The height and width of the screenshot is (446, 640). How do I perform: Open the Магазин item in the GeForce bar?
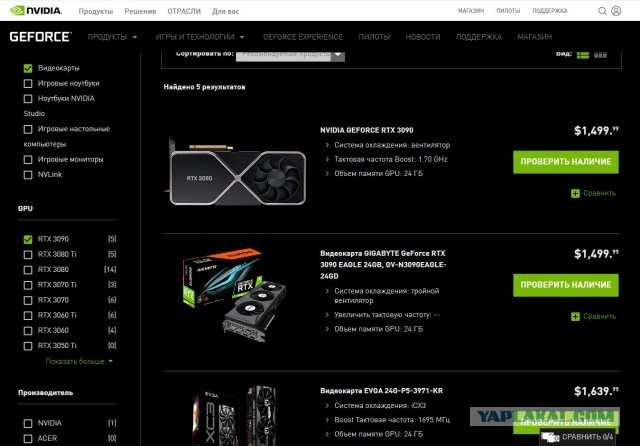(534, 37)
